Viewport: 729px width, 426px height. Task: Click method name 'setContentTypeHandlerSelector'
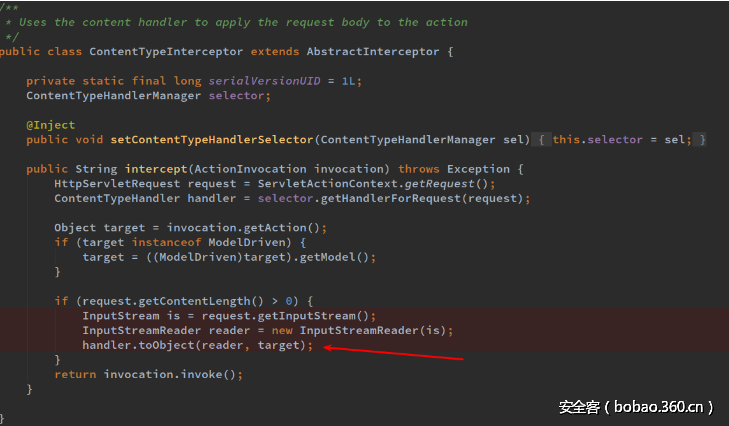[x=212, y=140]
